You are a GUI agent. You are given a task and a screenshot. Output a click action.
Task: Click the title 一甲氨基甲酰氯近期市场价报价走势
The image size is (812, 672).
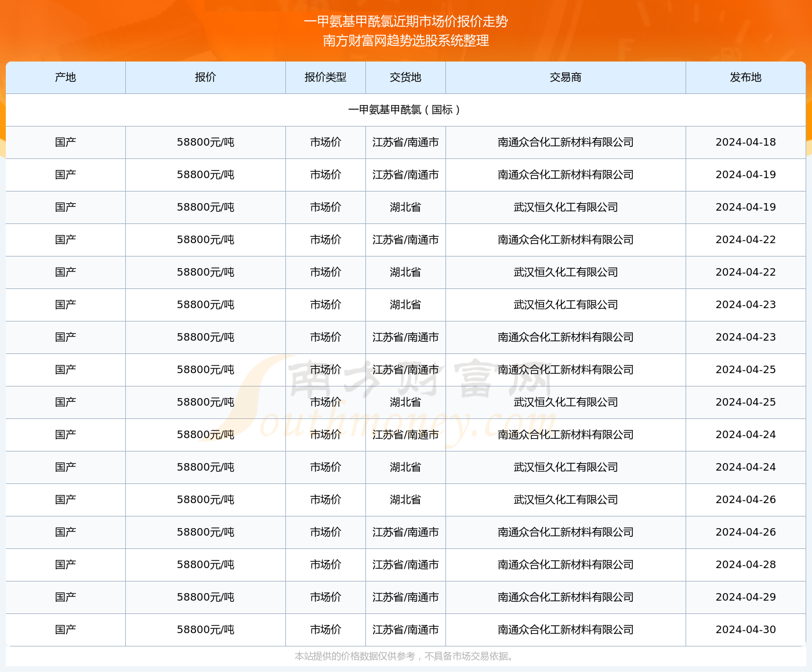coord(406,21)
